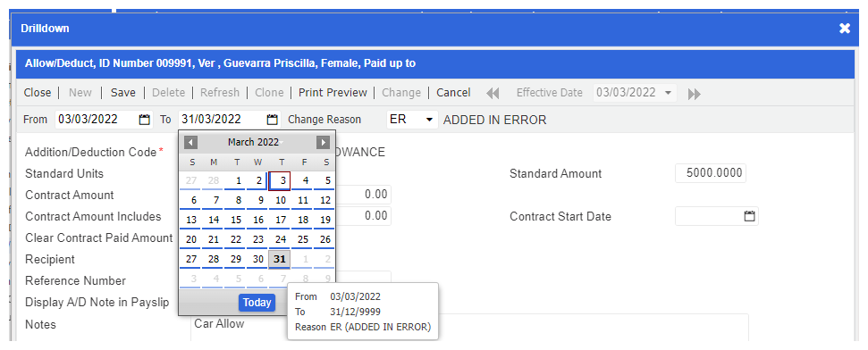Click the Today button in calendar
This screenshot has height=350, width=868.
[x=257, y=302]
